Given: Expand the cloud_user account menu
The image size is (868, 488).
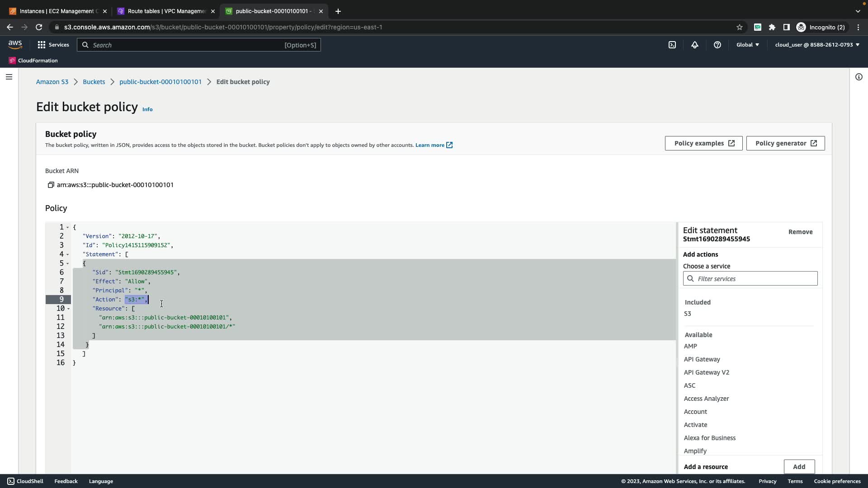Looking at the screenshot, I should (817, 45).
